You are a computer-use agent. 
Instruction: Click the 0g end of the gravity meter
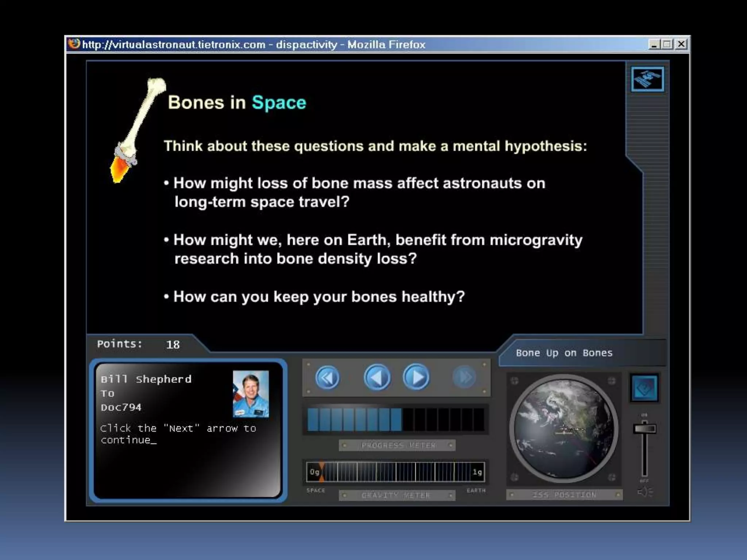point(314,472)
